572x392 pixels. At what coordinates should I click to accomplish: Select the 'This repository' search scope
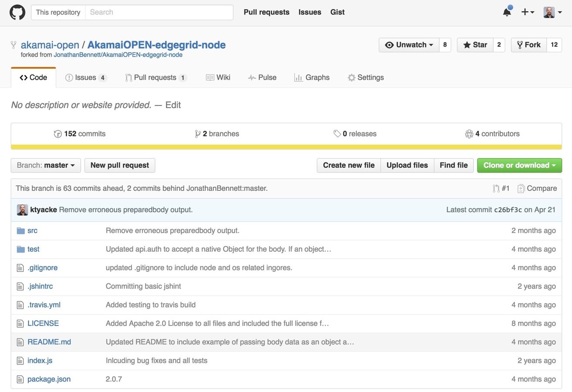(x=58, y=12)
